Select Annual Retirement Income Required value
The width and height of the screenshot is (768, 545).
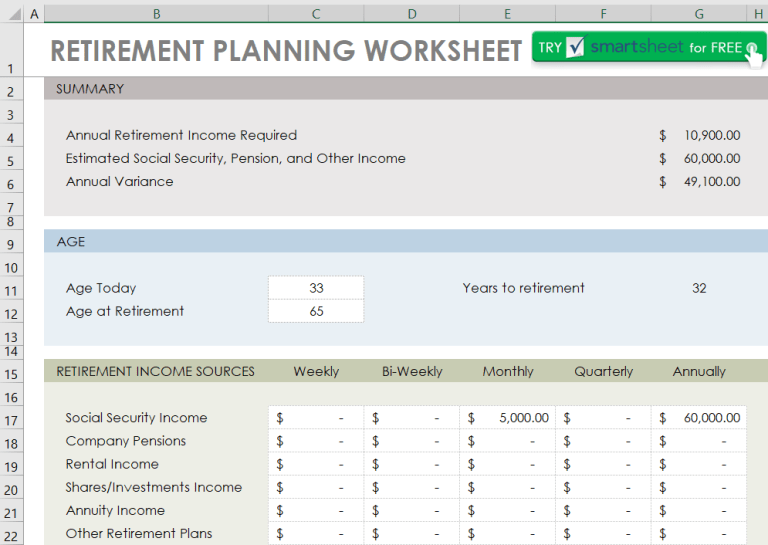[x=699, y=135]
